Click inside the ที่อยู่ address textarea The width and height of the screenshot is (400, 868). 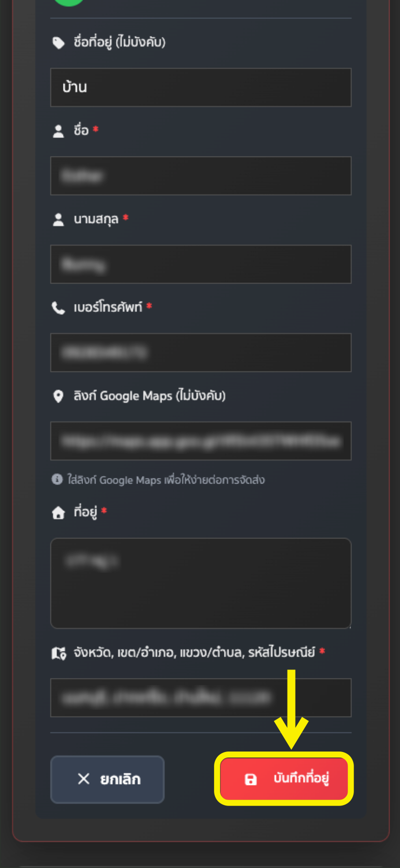[x=201, y=583]
